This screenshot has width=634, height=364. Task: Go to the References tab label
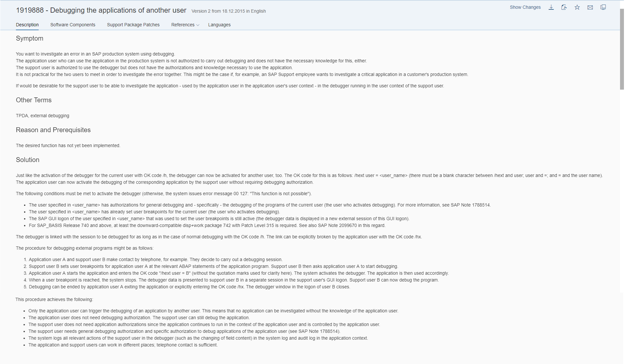click(x=183, y=25)
